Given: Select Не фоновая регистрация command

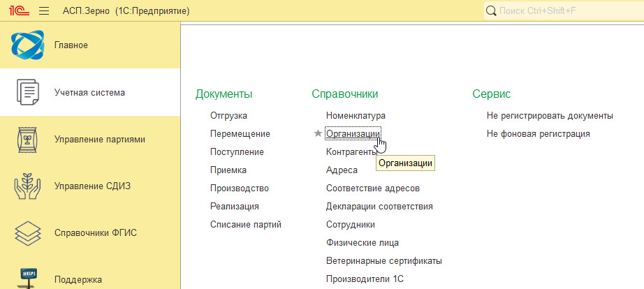Looking at the screenshot, I should point(538,133).
